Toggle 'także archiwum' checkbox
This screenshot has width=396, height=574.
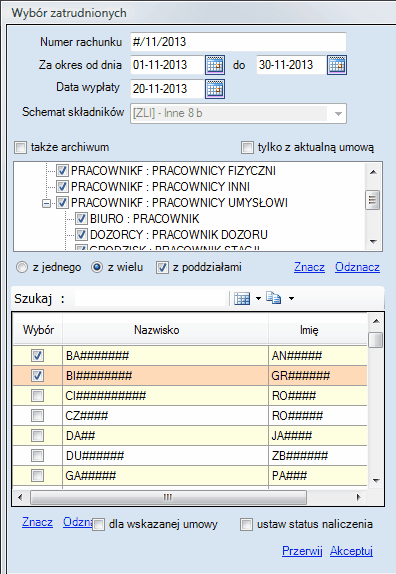(x=20, y=148)
